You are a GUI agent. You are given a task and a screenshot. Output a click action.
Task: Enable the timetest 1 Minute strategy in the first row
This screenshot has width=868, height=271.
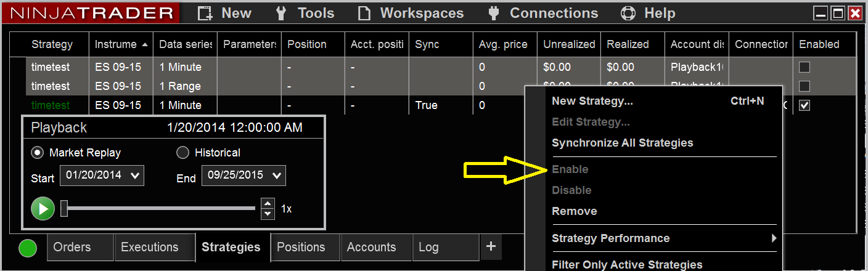click(805, 67)
